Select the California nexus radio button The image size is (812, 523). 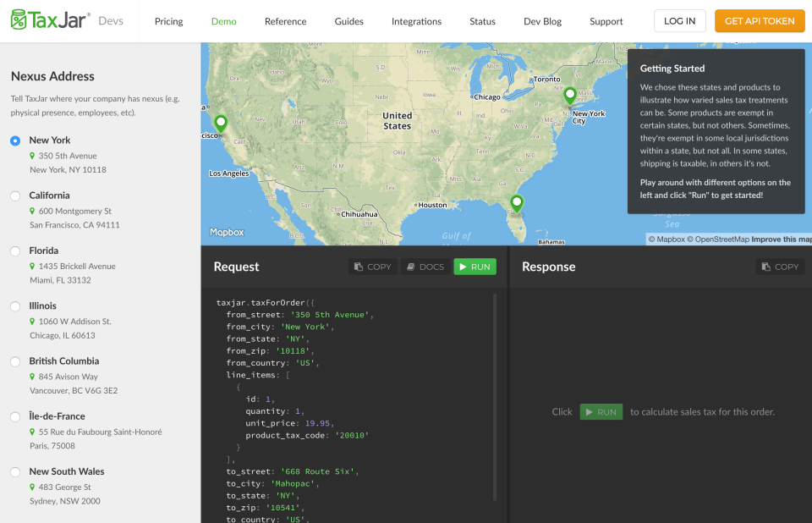[x=15, y=196]
